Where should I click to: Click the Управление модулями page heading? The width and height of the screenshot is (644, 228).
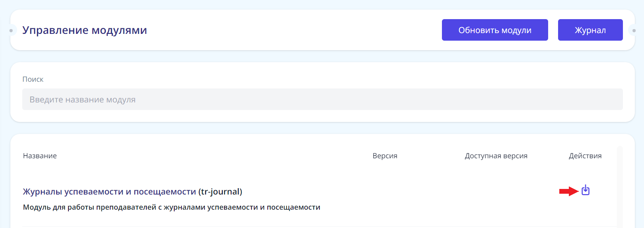(x=85, y=30)
